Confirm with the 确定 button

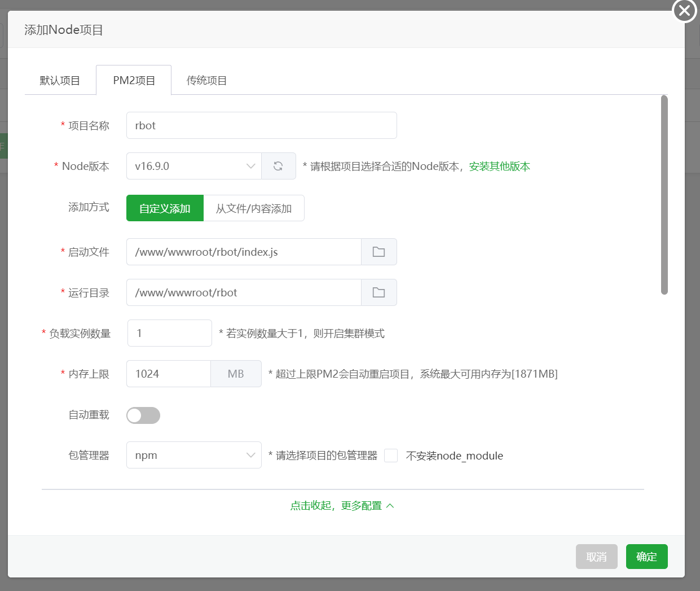click(x=646, y=556)
